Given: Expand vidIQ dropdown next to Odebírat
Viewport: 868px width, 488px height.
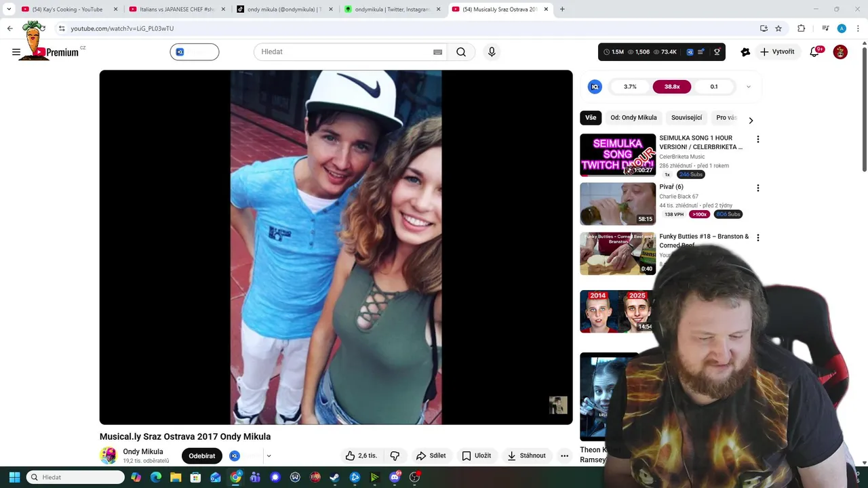Looking at the screenshot, I should 269,456.
